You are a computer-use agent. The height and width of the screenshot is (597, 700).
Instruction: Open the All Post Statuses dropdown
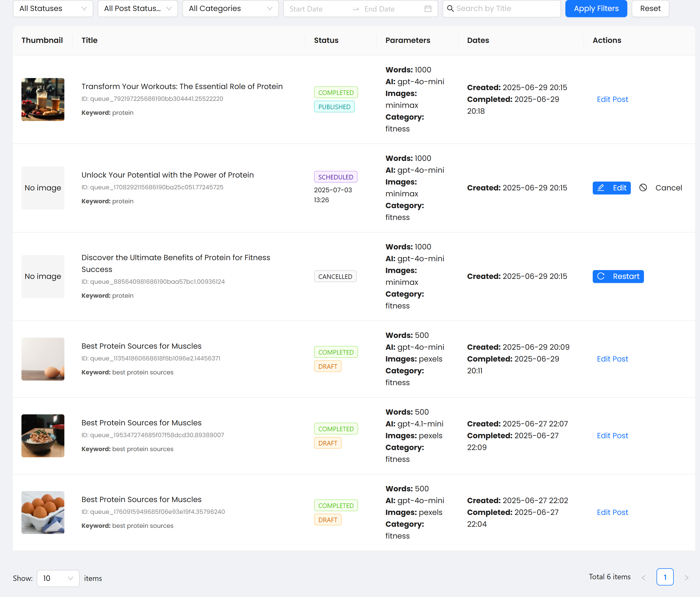pos(138,9)
